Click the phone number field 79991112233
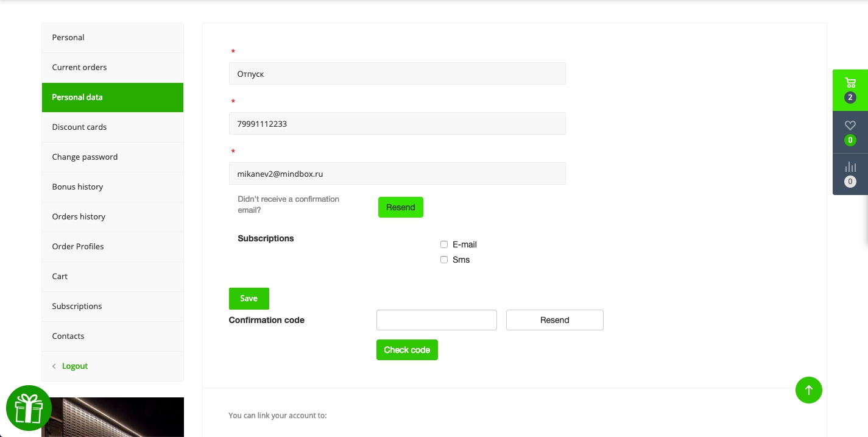The image size is (868, 437). tap(397, 124)
